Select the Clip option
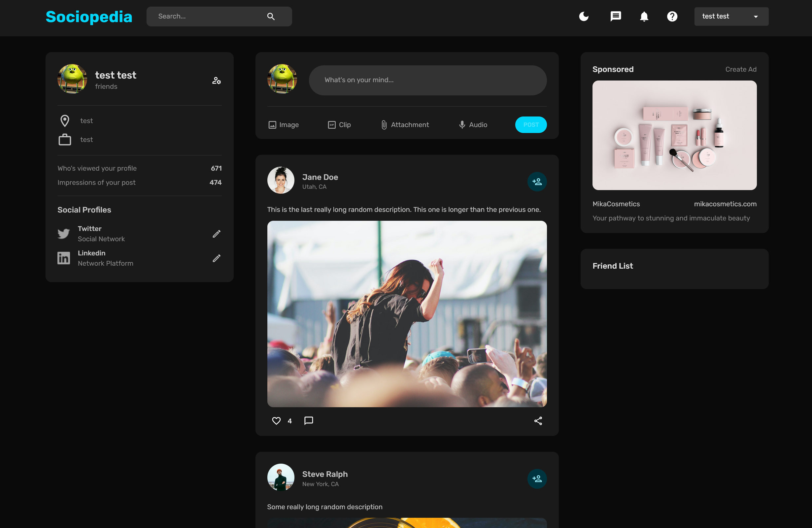Viewport: 812px width, 528px height. [x=339, y=125]
